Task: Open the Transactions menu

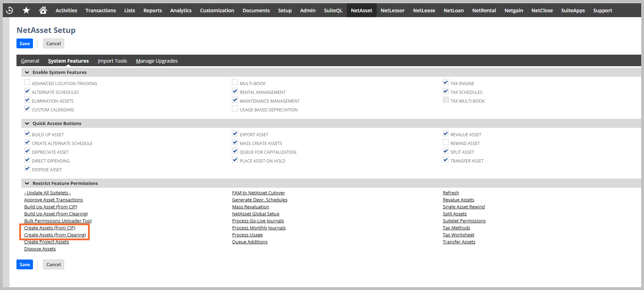Action: 101,11
